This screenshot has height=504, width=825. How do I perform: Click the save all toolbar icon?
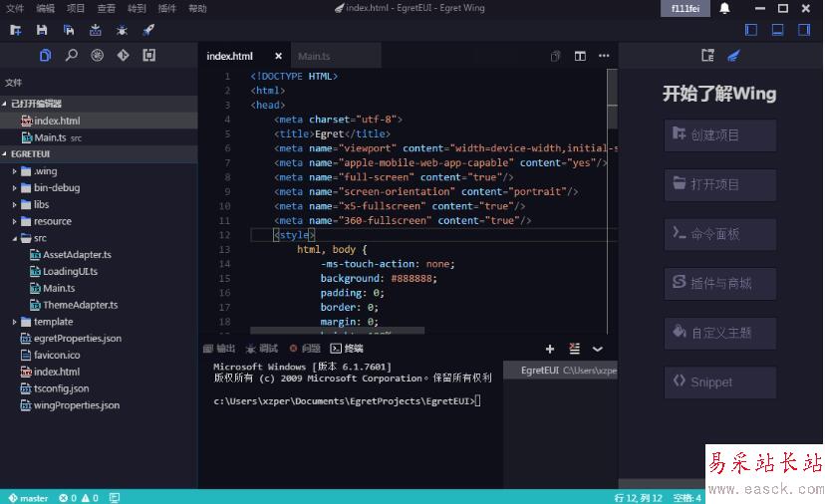(69, 30)
